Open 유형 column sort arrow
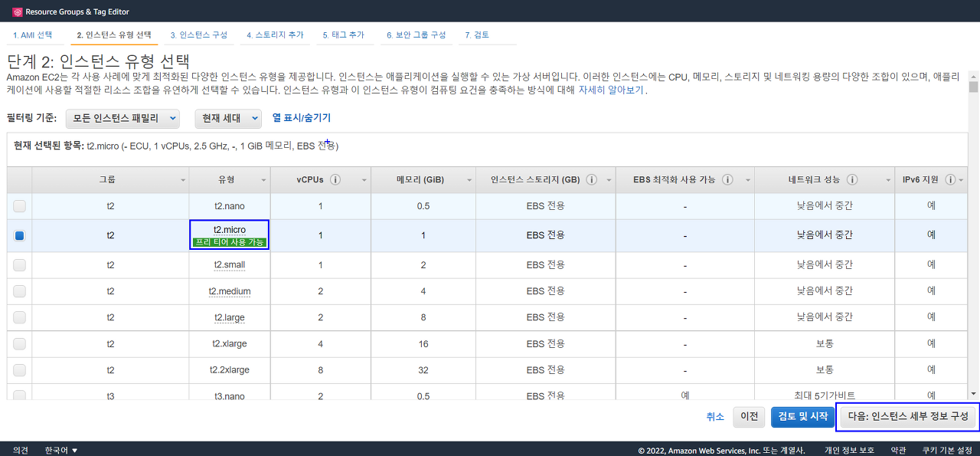Viewport: 980px width, 456px height. coord(264,180)
